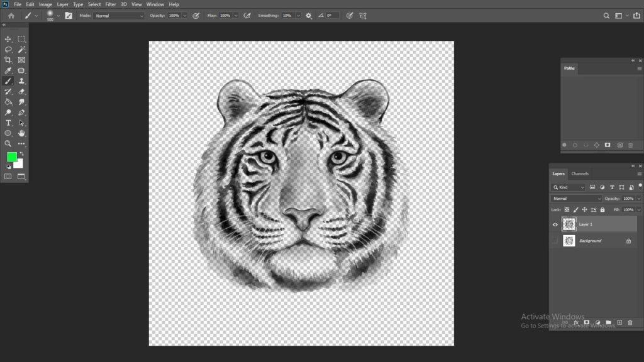Expand the layer blend mode Normal dropdown
The height and width of the screenshot is (362, 644).
tap(576, 199)
